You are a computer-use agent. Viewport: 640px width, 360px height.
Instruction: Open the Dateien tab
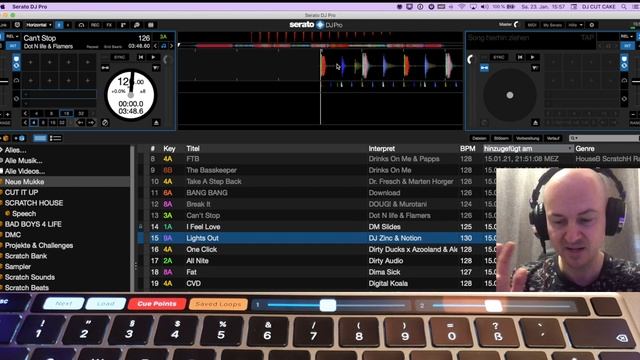coord(479,138)
